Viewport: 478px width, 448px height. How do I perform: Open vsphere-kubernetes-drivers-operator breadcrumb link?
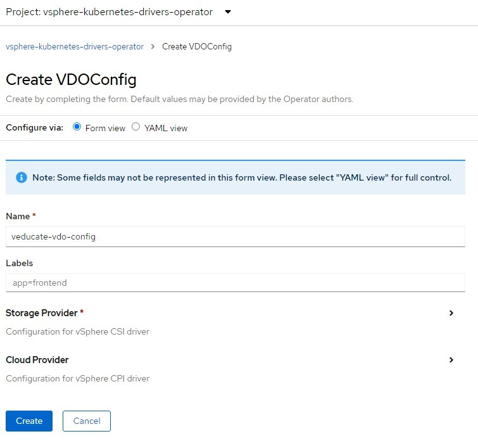[x=75, y=46]
